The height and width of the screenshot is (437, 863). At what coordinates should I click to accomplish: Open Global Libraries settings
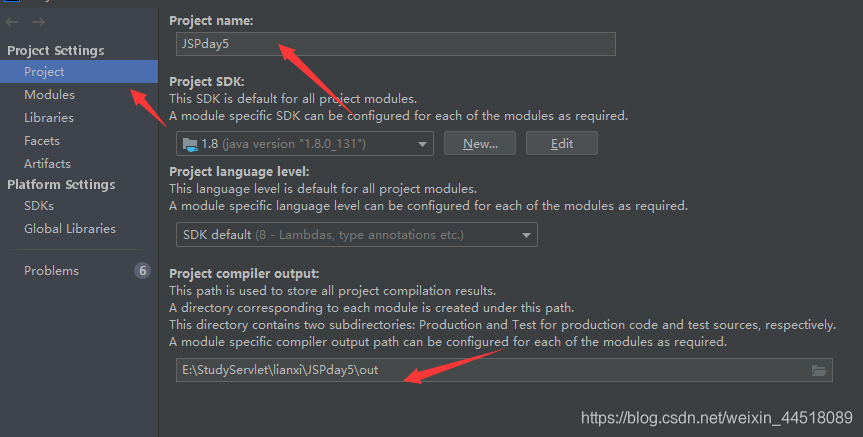(x=70, y=229)
